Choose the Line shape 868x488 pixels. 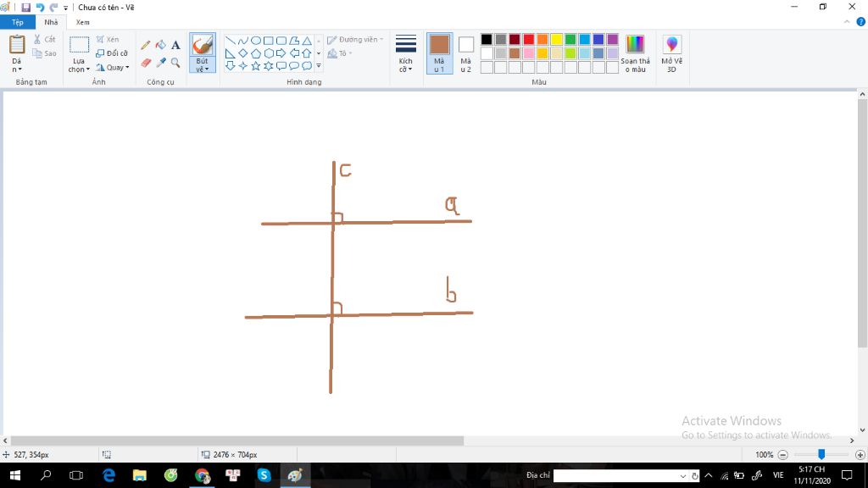[231, 41]
